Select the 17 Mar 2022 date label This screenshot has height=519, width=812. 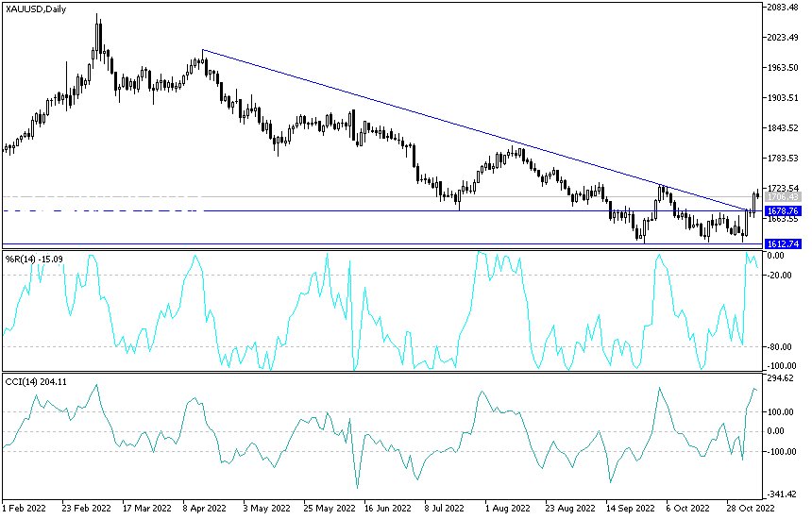[x=147, y=508]
